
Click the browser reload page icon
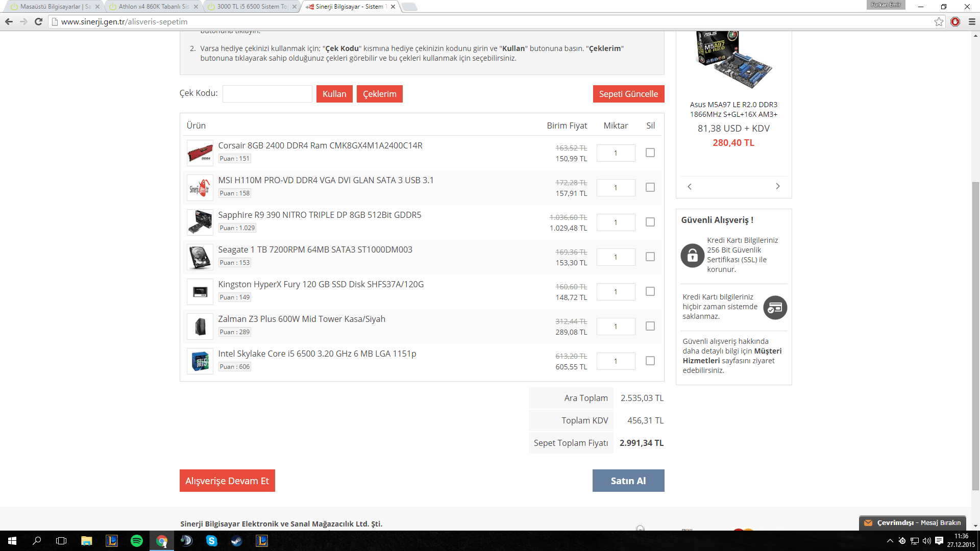[38, 21]
